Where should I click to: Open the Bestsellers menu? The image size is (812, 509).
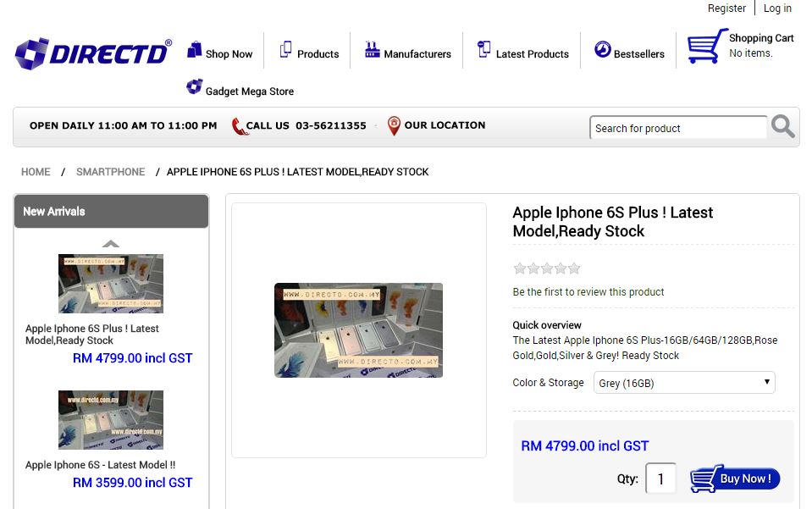pos(639,54)
